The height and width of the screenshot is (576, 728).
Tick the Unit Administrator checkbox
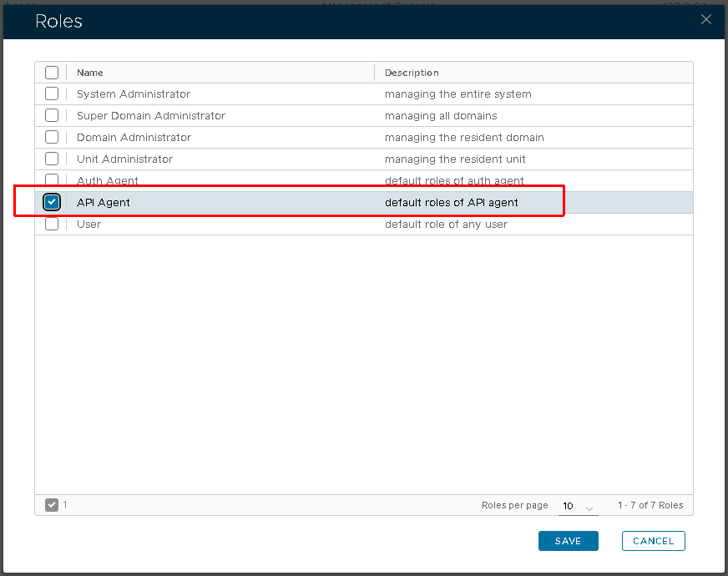point(52,159)
